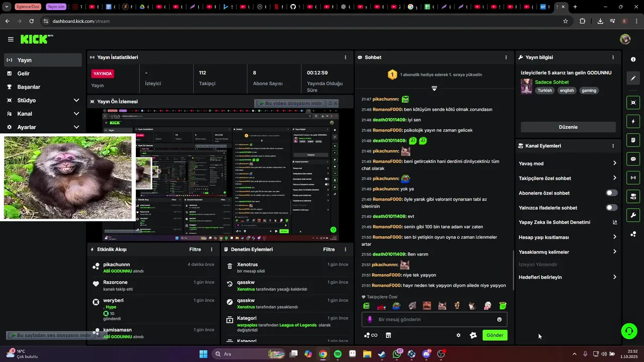Image resolution: width=644 pixels, height=362 pixels.
Task: Toggle the lightning activity feed sidebar icon
Action: click(633, 121)
